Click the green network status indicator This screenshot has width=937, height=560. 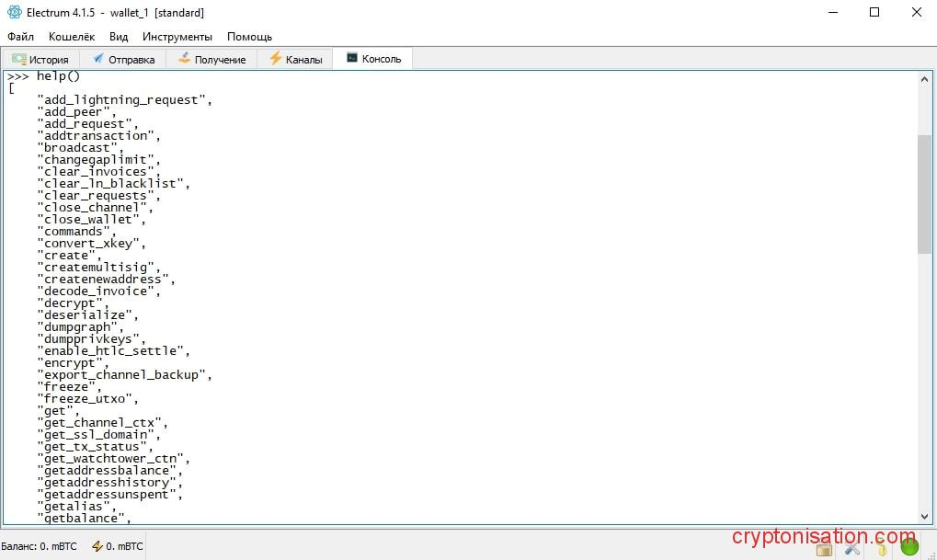[x=909, y=547]
